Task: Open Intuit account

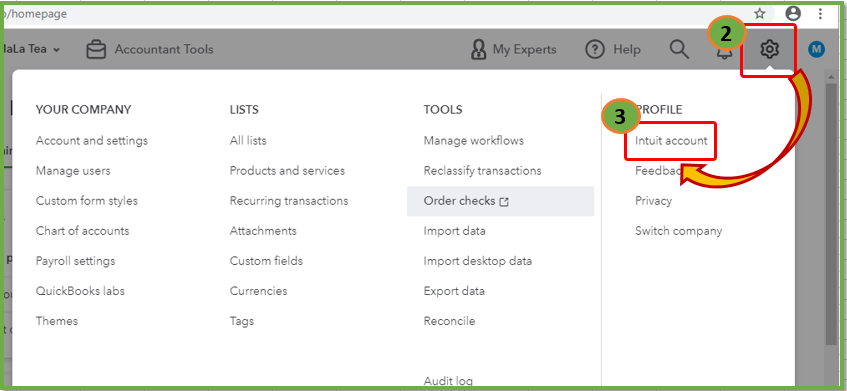Action: click(671, 140)
